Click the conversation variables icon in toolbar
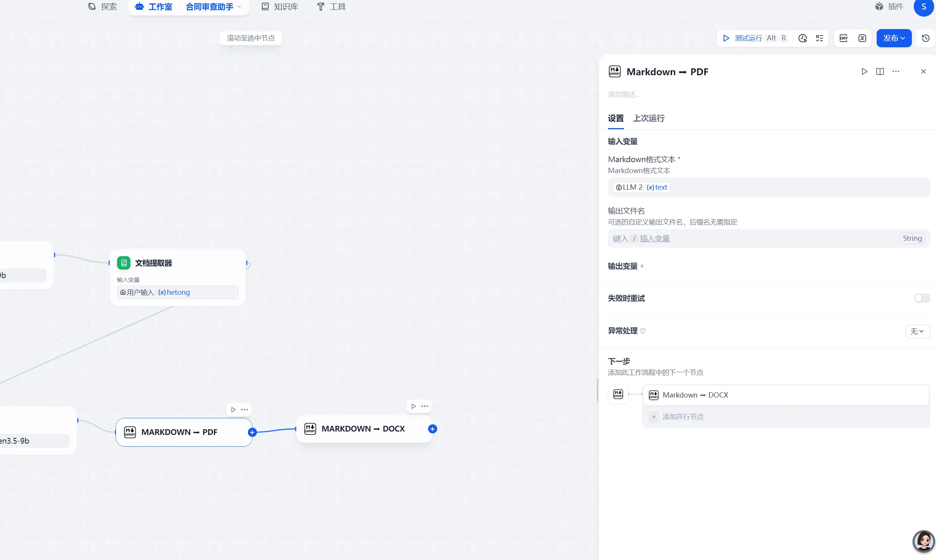 tap(862, 38)
